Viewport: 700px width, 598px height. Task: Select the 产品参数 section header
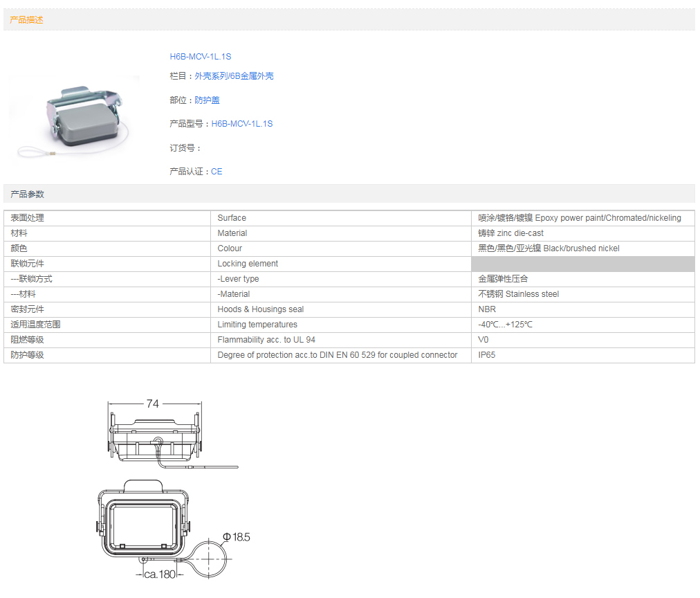[27, 194]
